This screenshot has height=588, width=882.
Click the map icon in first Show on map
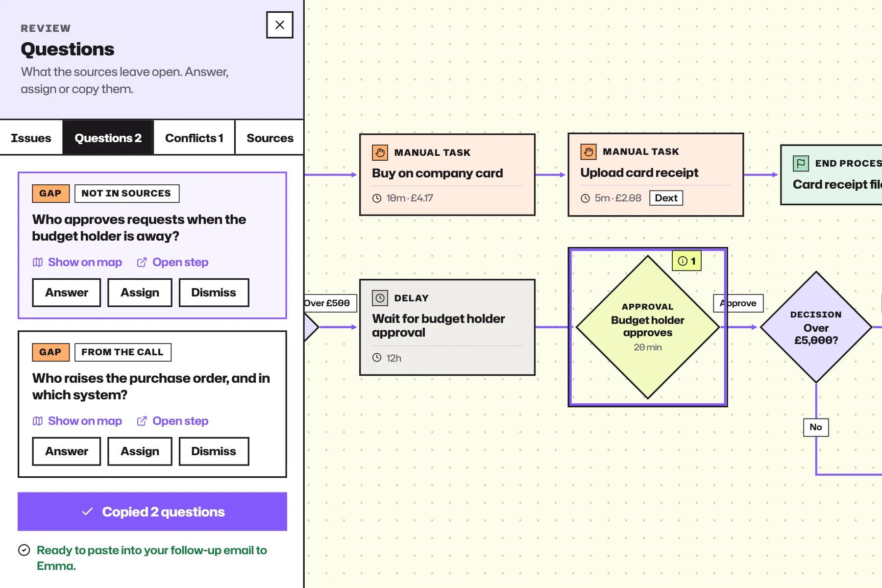[38, 262]
